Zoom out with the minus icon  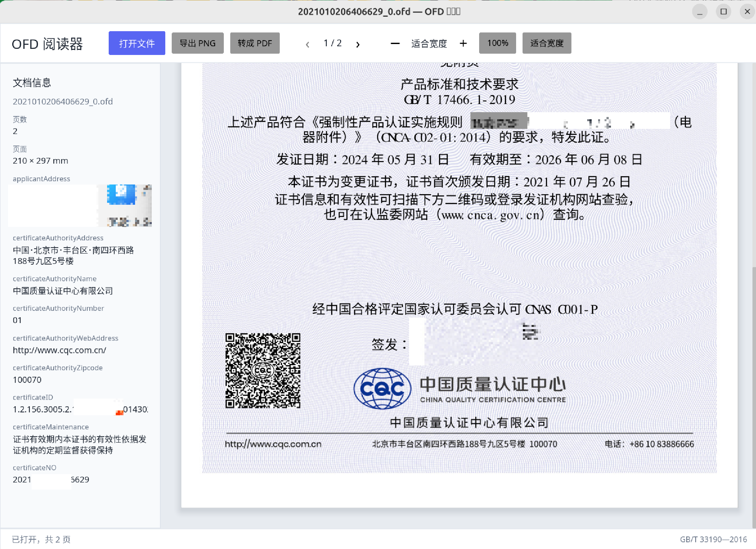click(x=395, y=43)
